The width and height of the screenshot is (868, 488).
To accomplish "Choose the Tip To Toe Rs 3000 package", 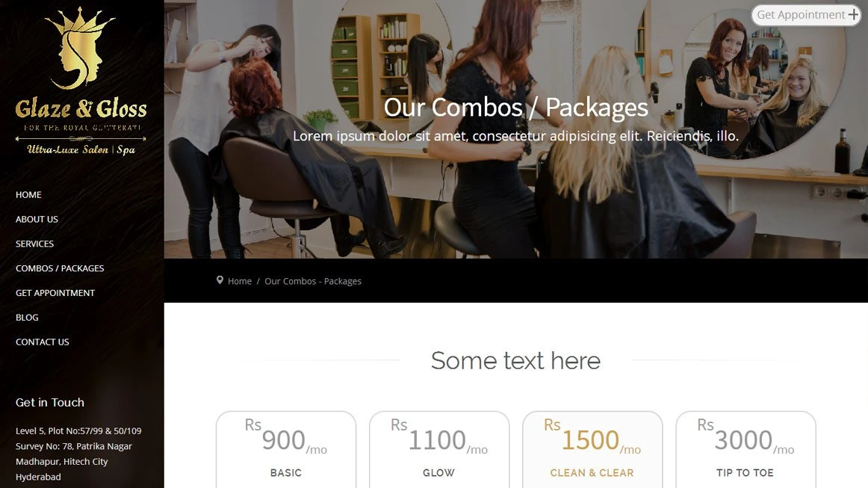I will (745, 449).
